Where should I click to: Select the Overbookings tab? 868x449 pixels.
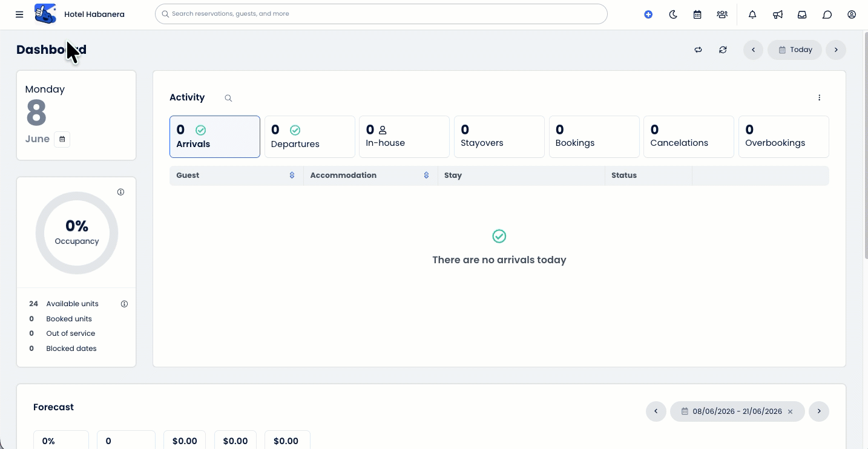(784, 137)
